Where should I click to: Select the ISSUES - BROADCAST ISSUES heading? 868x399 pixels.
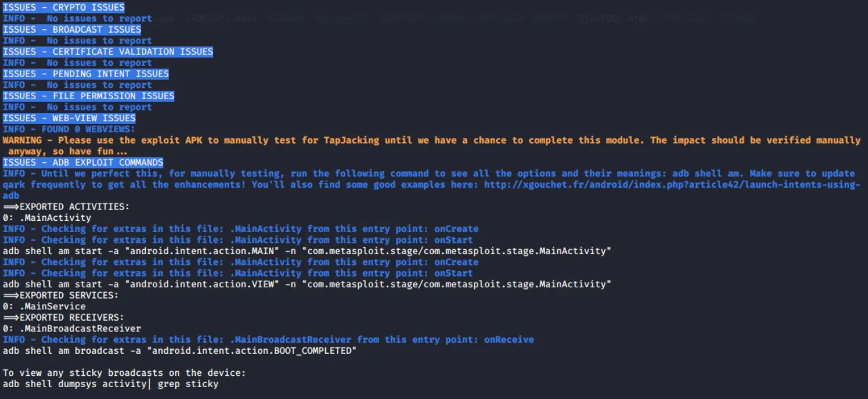point(72,30)
